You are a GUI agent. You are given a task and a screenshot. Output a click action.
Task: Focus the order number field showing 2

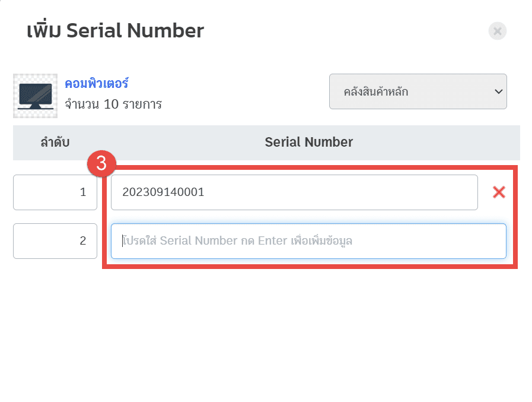55,241
